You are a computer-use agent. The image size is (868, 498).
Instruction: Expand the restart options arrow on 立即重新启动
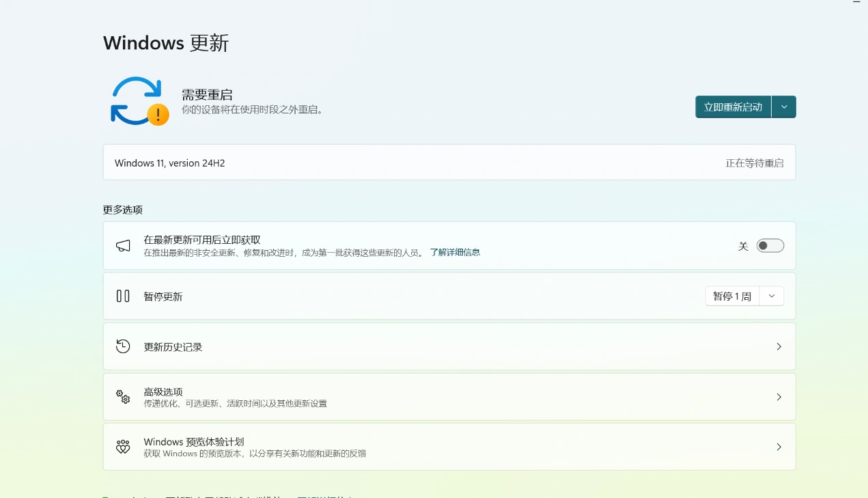tap(784, 107)
